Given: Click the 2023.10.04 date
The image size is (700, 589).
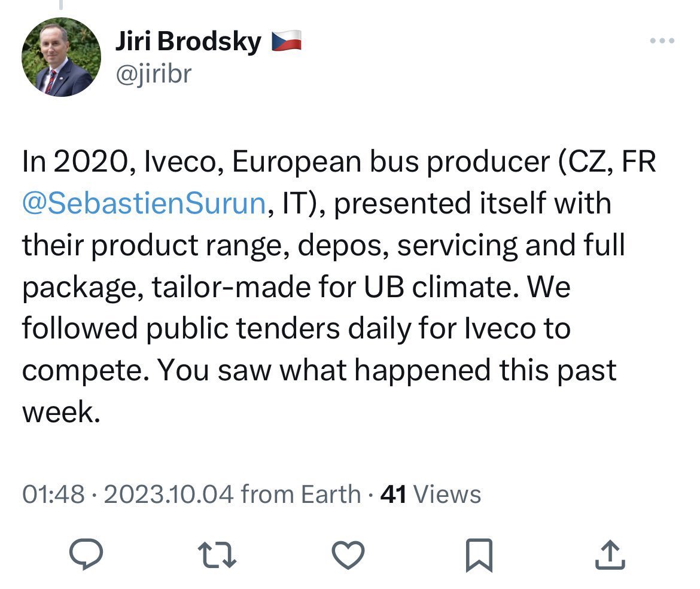Looking at the screenshot, I should tap(168, 495).
